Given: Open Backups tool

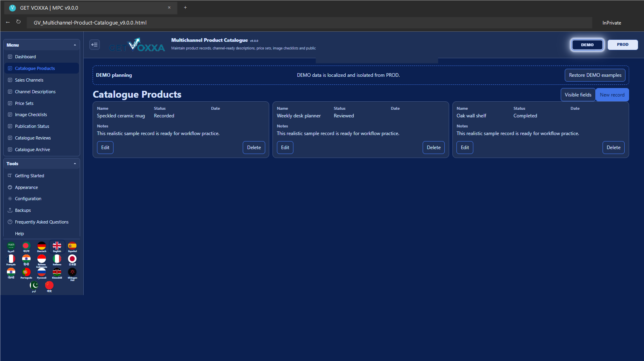Looking at the screenshot, I should pyautogui.click(x=41, y=210).
